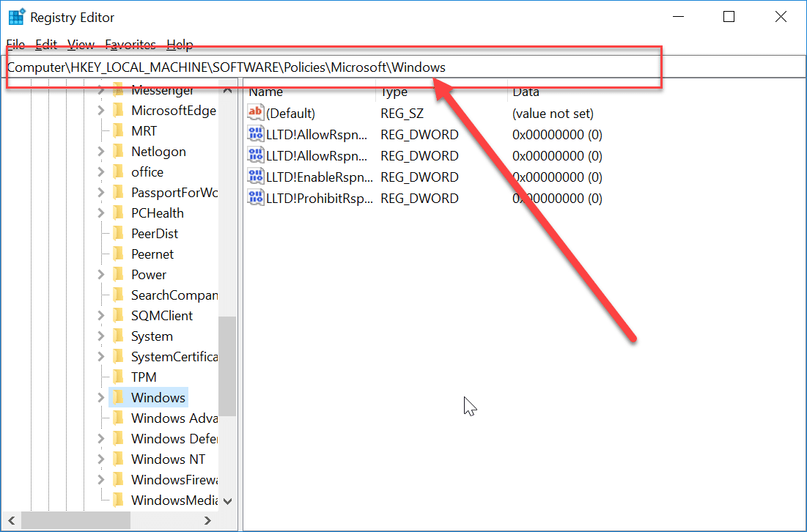
Task: Sort values by the Type column
Action: click(x=394, y=92)
